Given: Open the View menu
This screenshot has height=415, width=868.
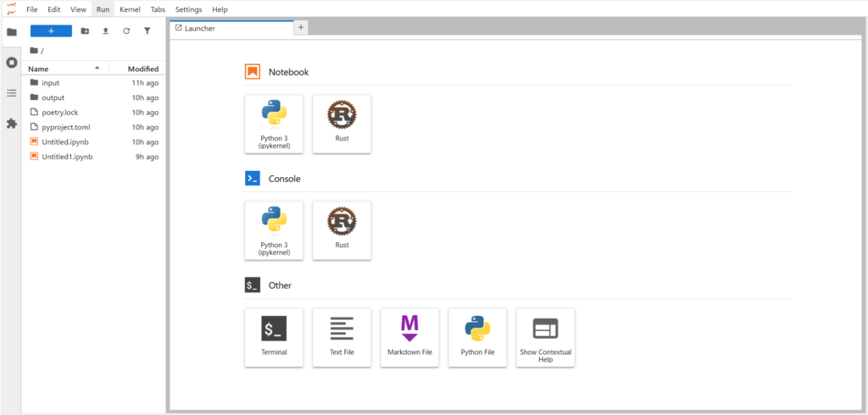Looking at the screenshot, I should click(78, 9).
